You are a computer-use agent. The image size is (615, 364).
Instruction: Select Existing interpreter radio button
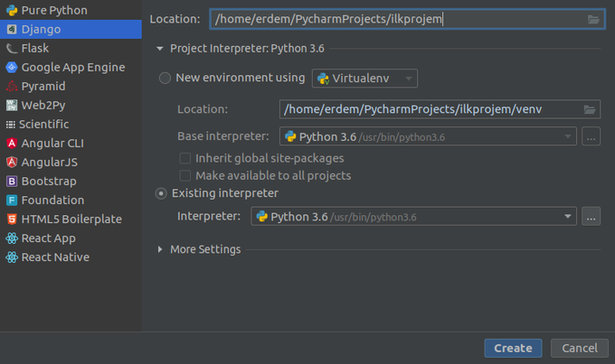(161, 193)
